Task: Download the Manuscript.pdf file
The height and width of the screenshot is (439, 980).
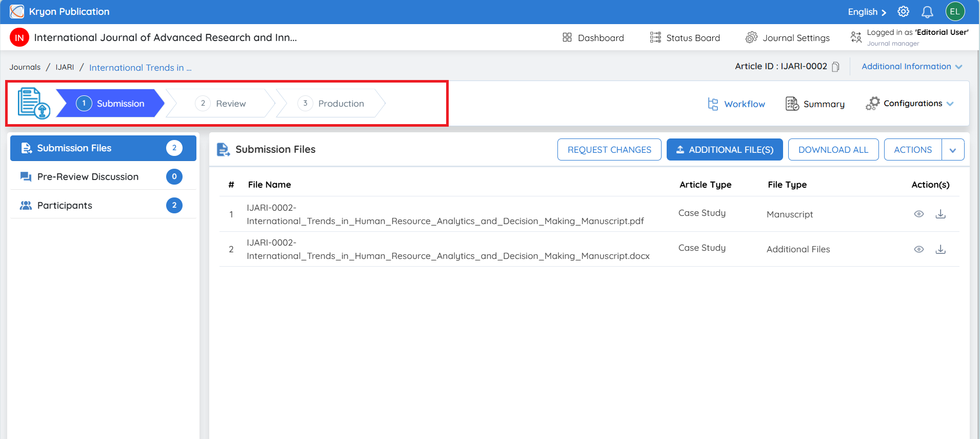Action: coord(941,214)
